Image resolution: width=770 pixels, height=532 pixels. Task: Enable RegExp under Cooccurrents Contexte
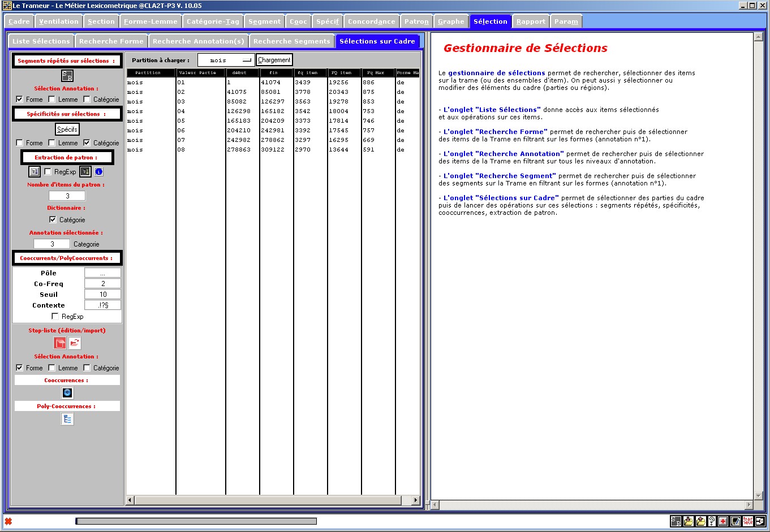point(55,316)
